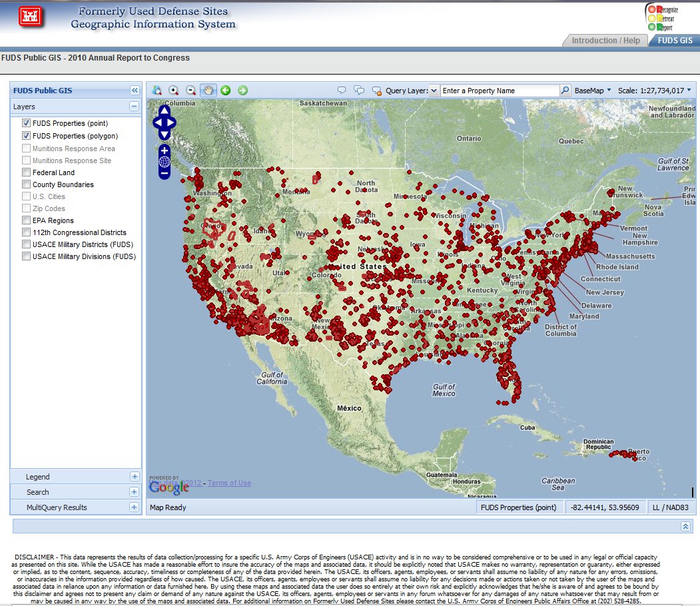Select the single identify callout tool
Image resolution: width=700 pixels, height=606 pixels.
pos(342,89)
